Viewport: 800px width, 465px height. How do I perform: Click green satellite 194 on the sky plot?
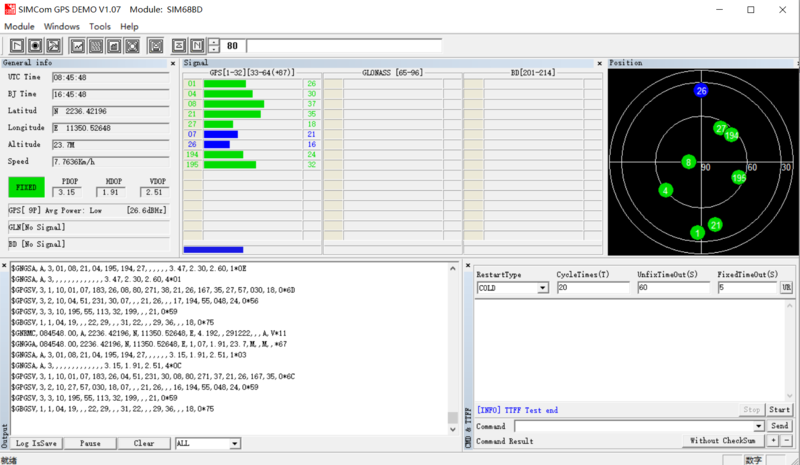[732, 135]
